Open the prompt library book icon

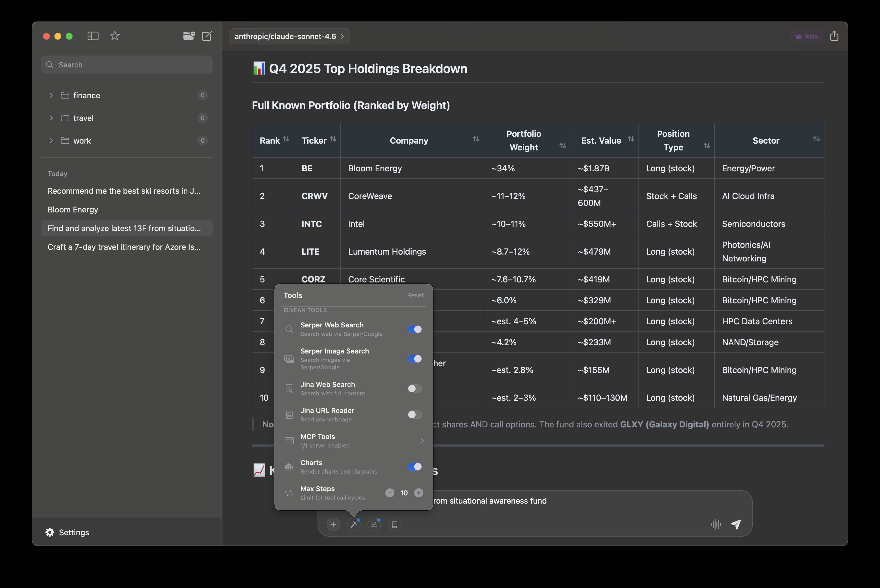394,525
